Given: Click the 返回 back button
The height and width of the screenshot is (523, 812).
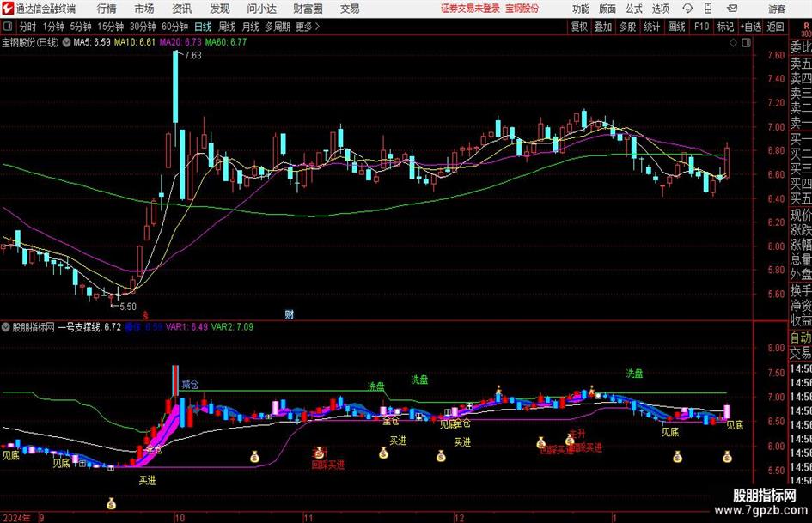Looking at the screenshot, I should point(775,27).
